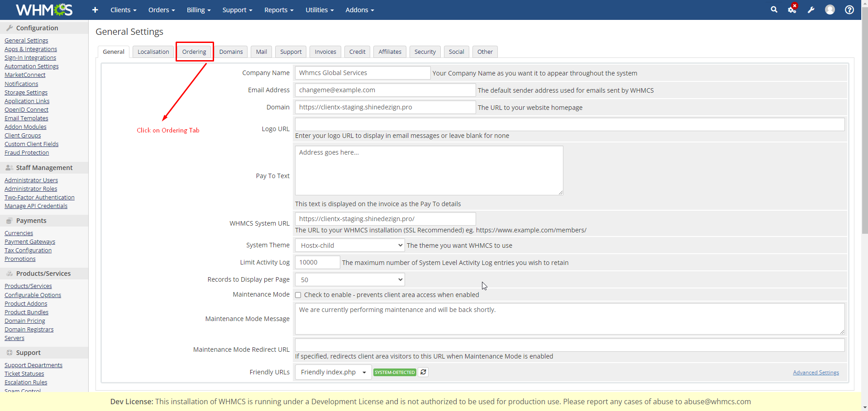Open the Billing menu
Viewport: 868px width, 411px height.
[x=199, y=10]
